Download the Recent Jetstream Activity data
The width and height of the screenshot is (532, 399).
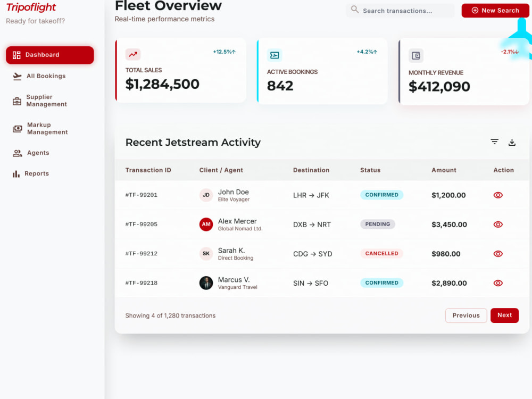click(x=512, y=143)
